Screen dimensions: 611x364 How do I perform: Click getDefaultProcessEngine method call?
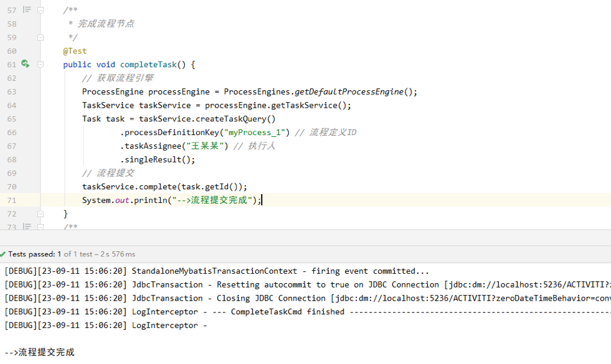coord(349,92)
